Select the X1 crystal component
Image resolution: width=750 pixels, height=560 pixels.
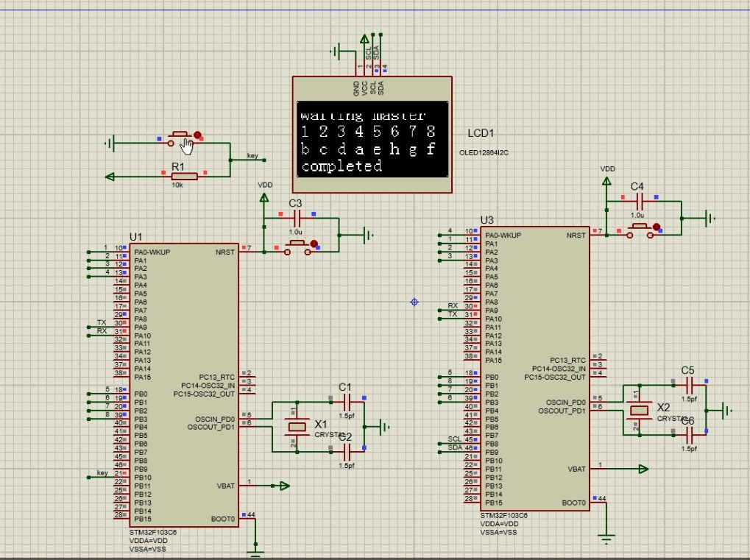click(x=297, y=427)
